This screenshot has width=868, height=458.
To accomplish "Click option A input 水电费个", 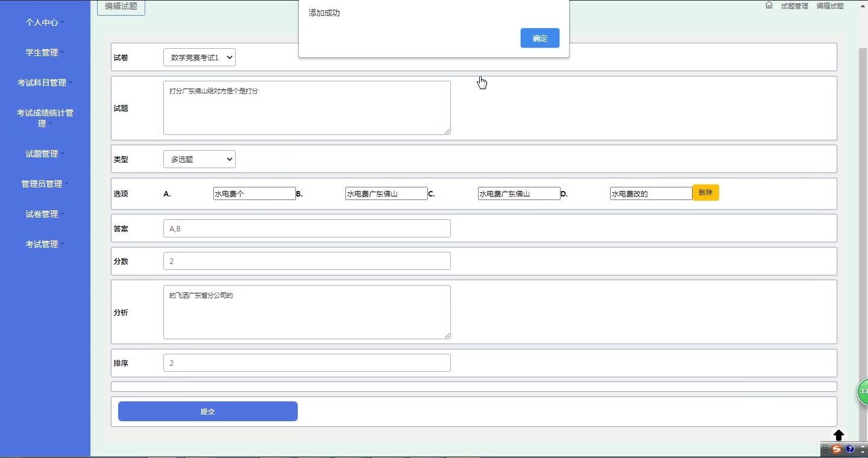I will click(254, 193).
